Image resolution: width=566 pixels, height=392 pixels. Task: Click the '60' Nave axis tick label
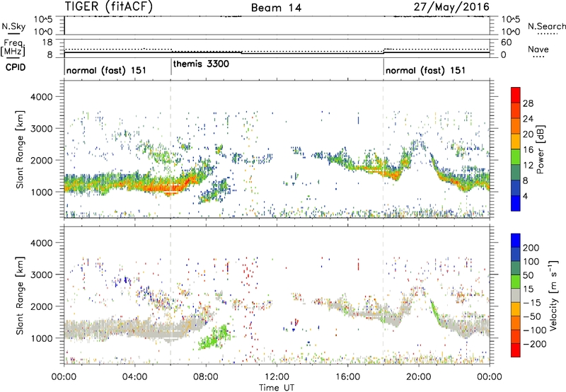(506, 42)
